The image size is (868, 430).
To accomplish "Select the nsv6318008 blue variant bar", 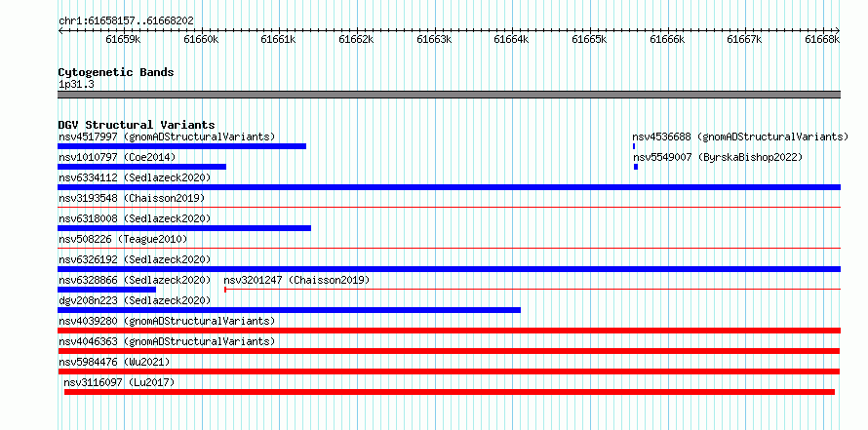I will click(x=184, y=228).
